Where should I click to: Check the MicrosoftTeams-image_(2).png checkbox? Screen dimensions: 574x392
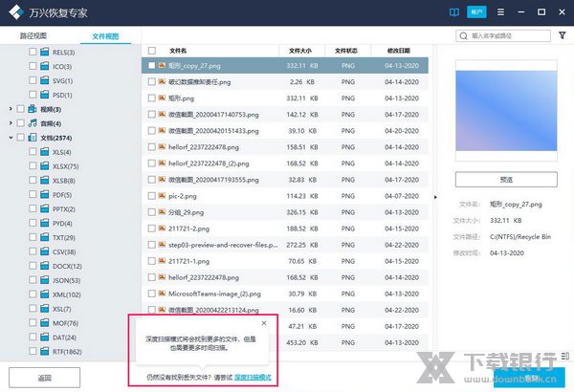point(151,294)
